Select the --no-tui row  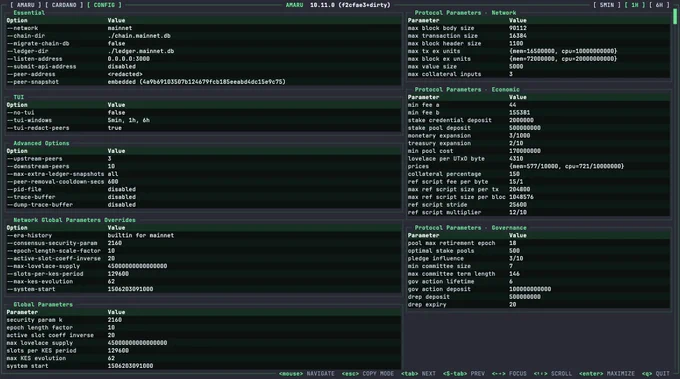204,112
